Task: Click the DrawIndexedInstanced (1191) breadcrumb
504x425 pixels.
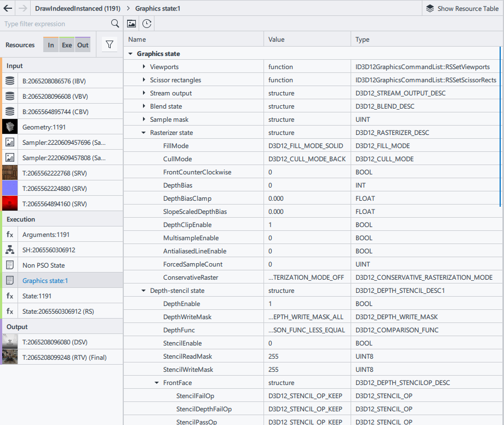Action: coord(77,8)
